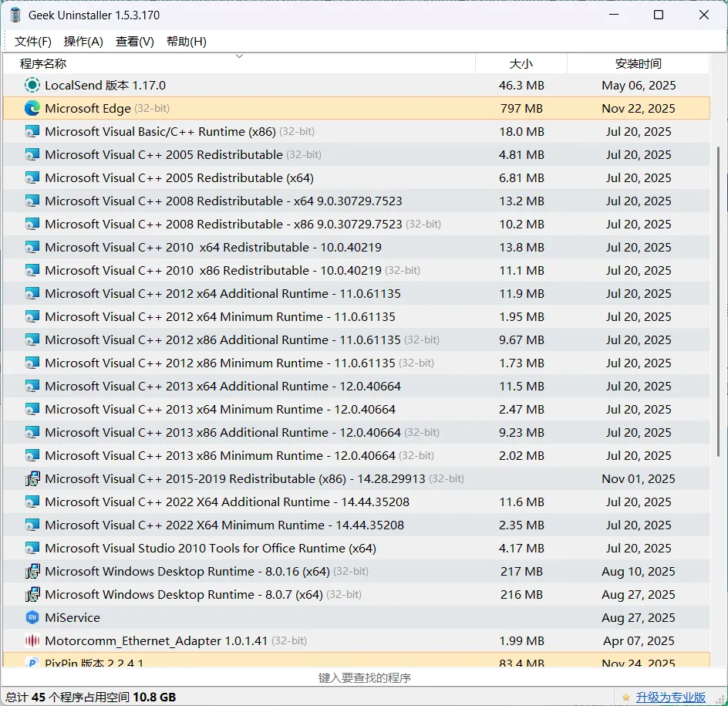728x706 pixels.
Task: Open the 帮助(H) menu
Action: (186, 42)
